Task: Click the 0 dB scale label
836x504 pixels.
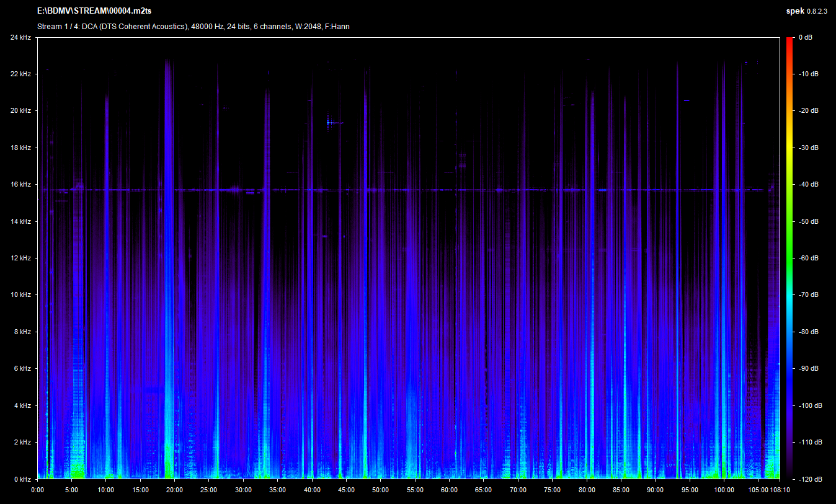Action: [805, 38]
